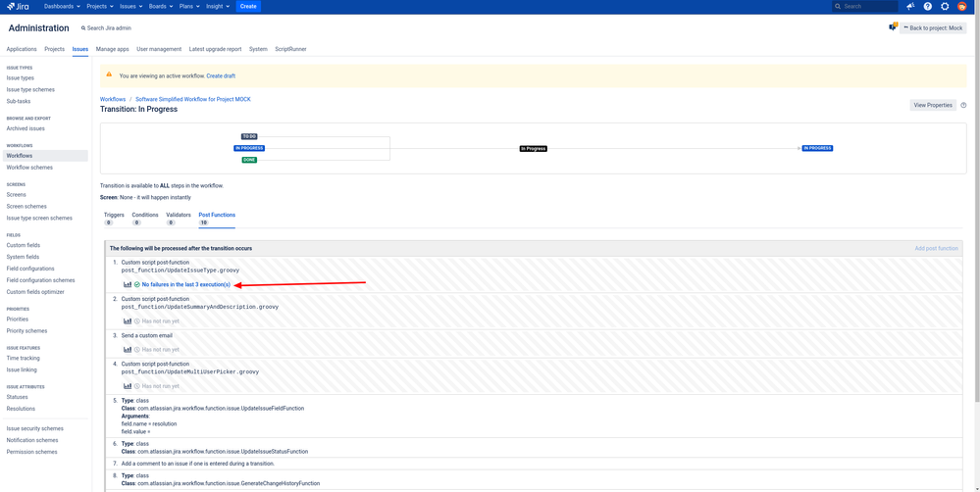Open the Issues dropdown in top bar
Viewport: 980px width, 492px height.
(x=130, y=6)
